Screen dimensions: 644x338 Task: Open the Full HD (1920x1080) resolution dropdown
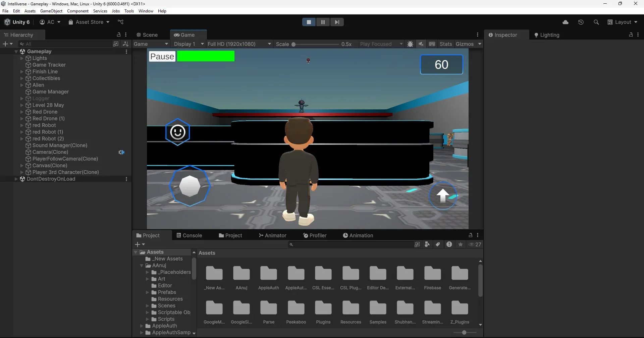[x=239, y=44]
